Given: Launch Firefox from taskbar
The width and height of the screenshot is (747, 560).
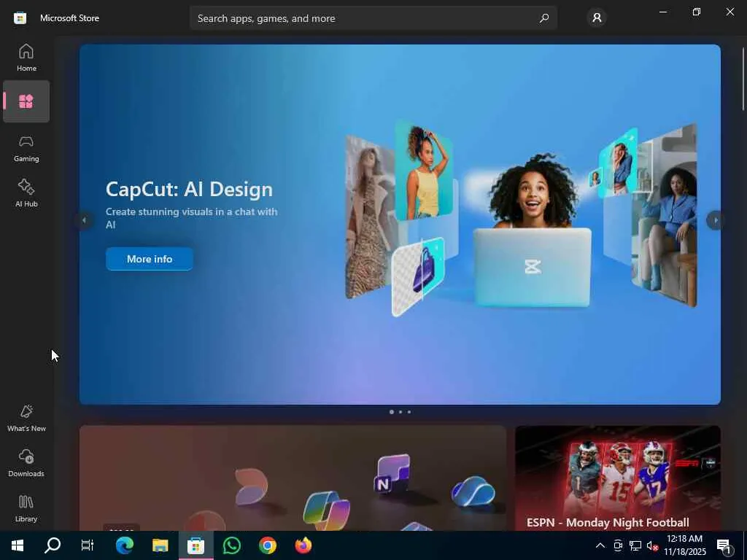Looking at the screenshot, I should pos(303,545).
